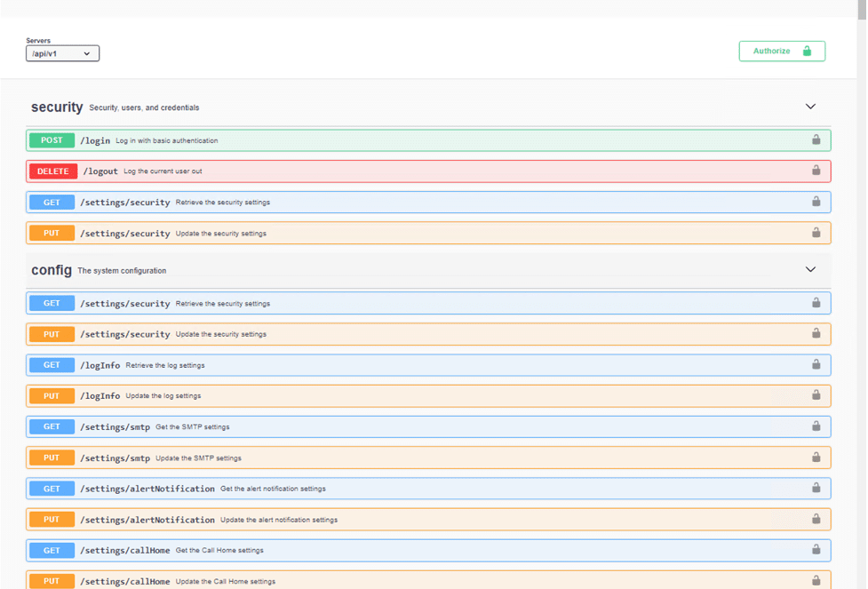Viewport: 868px width, 589px height.
Task: Click 'Retrieve the log settings' description
Action: coord(165,365)
